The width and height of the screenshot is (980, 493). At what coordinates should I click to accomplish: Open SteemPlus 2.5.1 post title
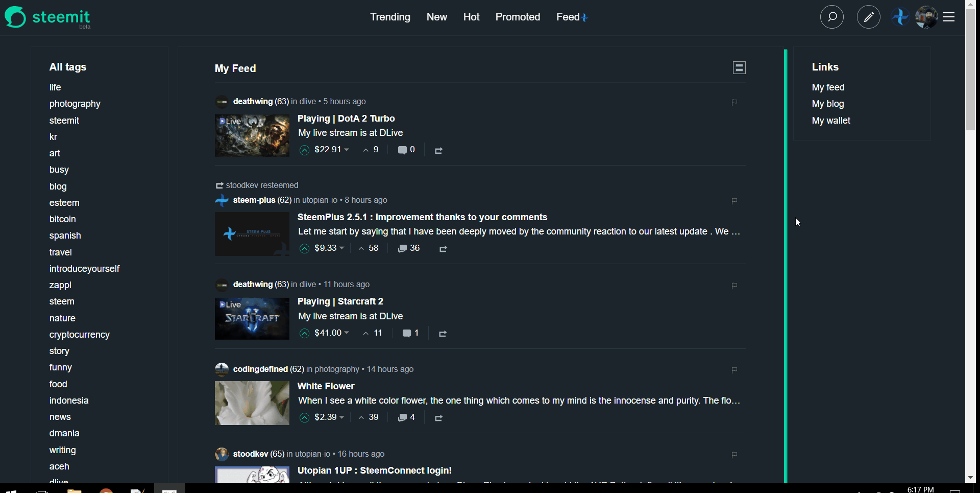pyautogui.click(x=422, y=217)
